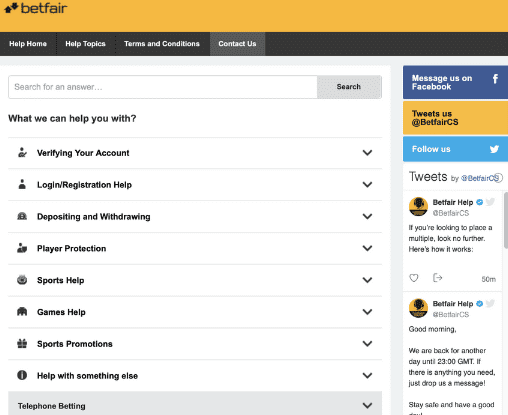Click the 50m timestamp on first tweet

pos(488,279)
